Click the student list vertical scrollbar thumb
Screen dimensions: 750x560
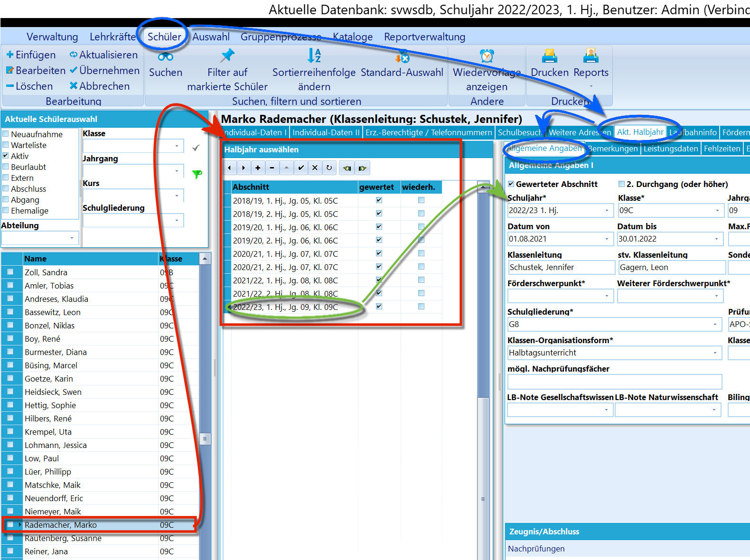tap(205, 439)
